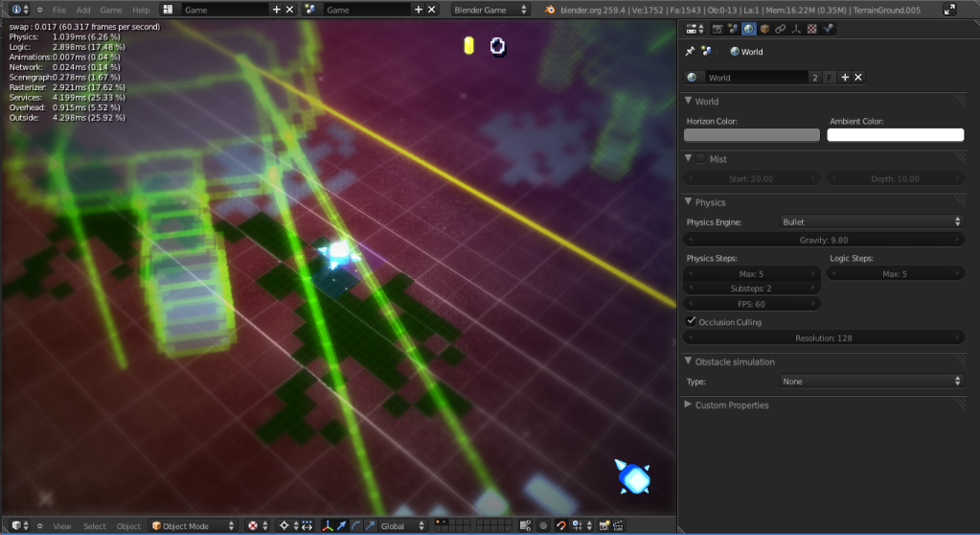Open the Object Data tab (empty axes icon)

[796, 29]
